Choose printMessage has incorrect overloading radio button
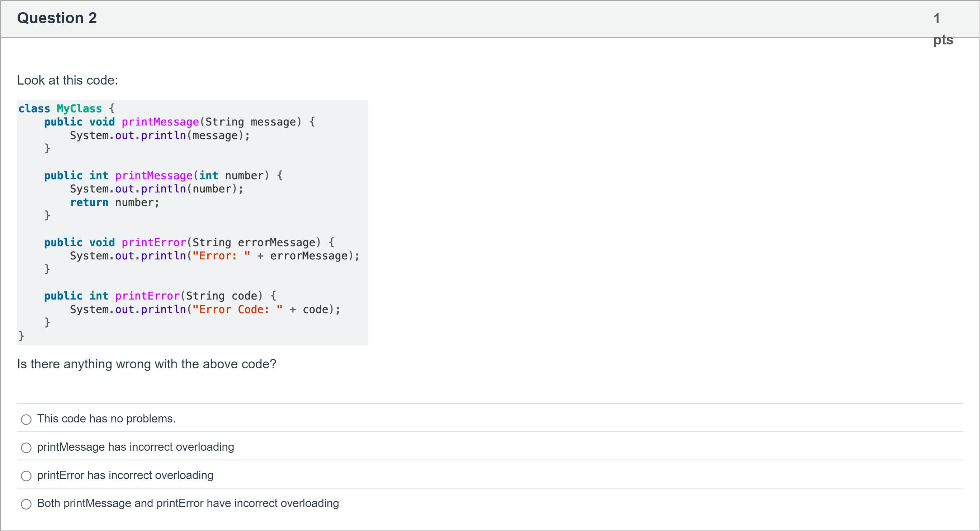This screenshot has width=980, height=531. [x=26, y=448]
